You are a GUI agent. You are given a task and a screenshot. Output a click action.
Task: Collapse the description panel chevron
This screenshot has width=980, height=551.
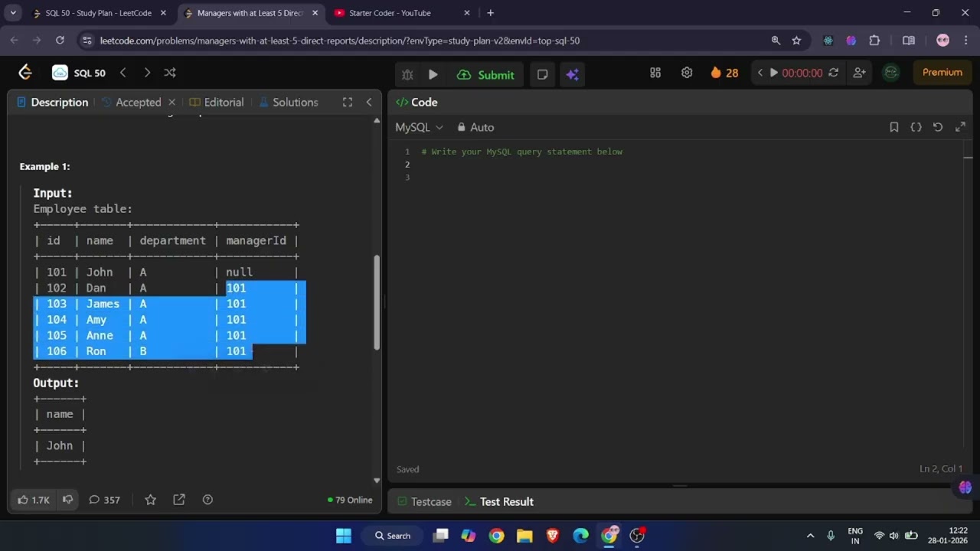click(x=369, y=102)
